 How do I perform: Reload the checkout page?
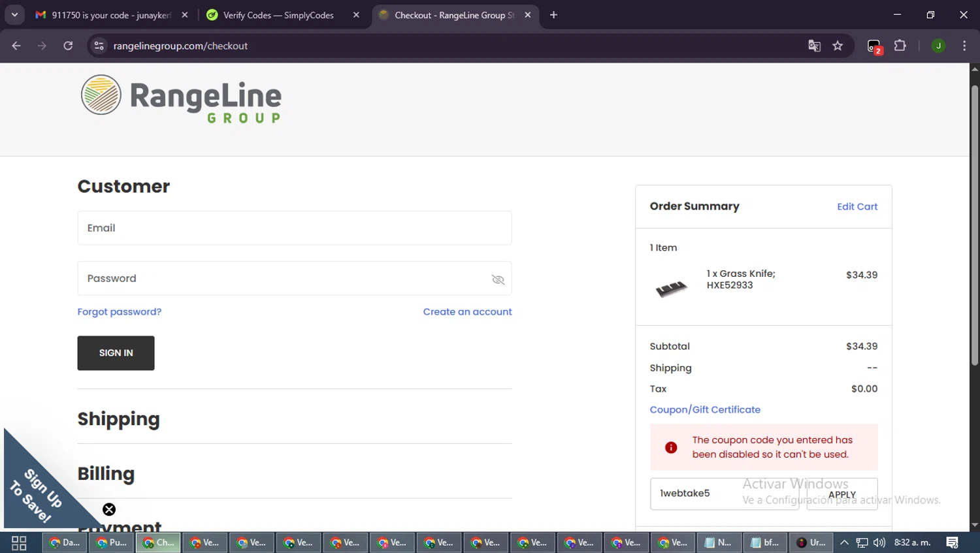coord(68,46)
